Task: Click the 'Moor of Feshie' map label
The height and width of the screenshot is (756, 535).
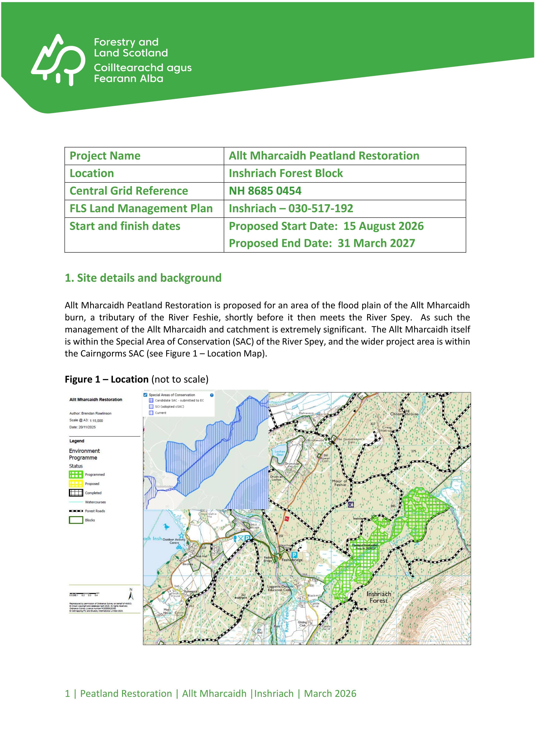Action: pyautogui.click(x=340, y=483)
